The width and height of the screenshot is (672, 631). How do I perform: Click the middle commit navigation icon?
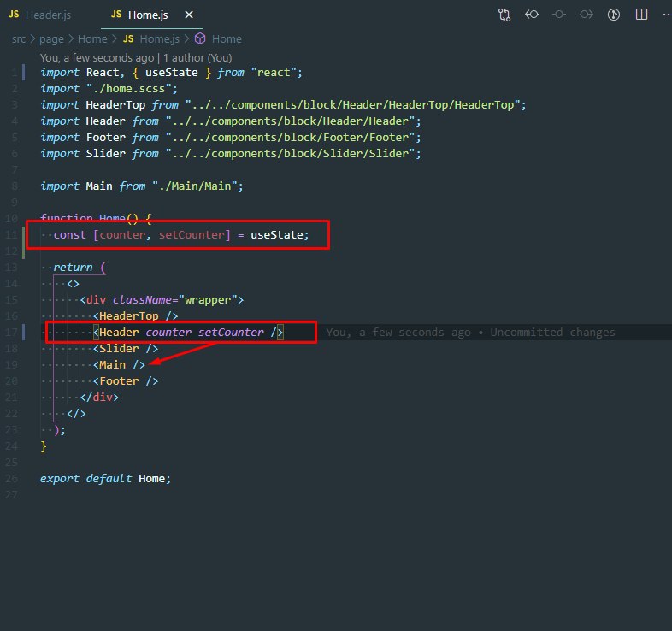pyautogui.click(x=559, y=15)
